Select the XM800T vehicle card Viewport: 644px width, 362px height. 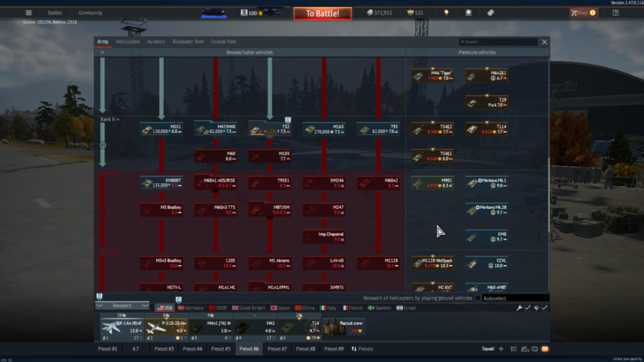(162, 182)
